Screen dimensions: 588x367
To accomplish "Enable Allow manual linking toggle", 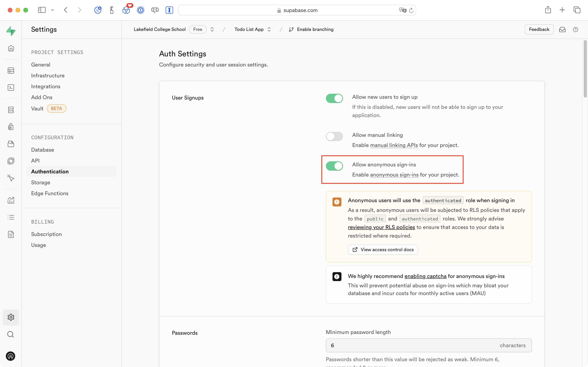I will [334, 136].
